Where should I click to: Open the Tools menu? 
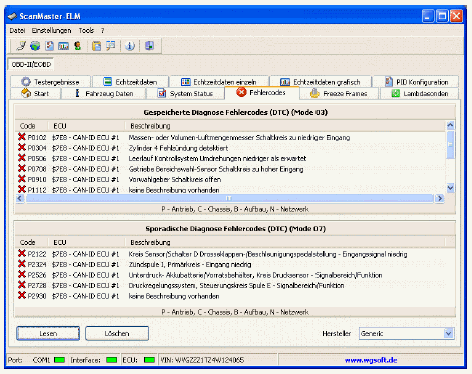tap(86, 31)
